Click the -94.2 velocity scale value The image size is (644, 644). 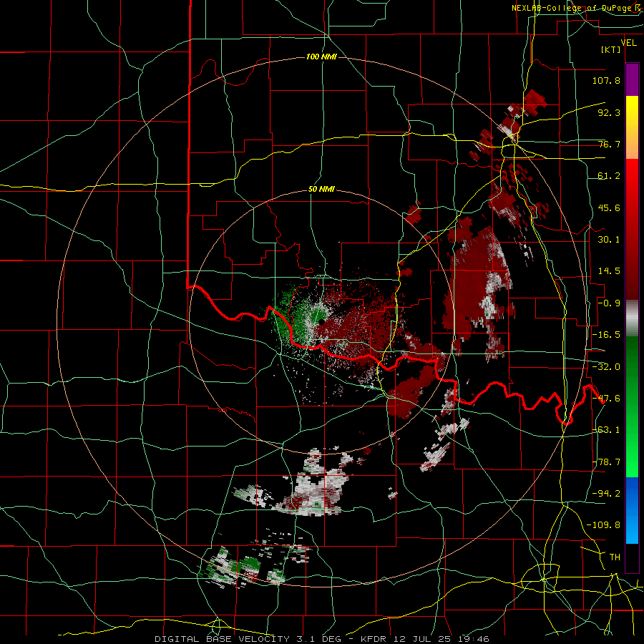click(x=606, y=494)
